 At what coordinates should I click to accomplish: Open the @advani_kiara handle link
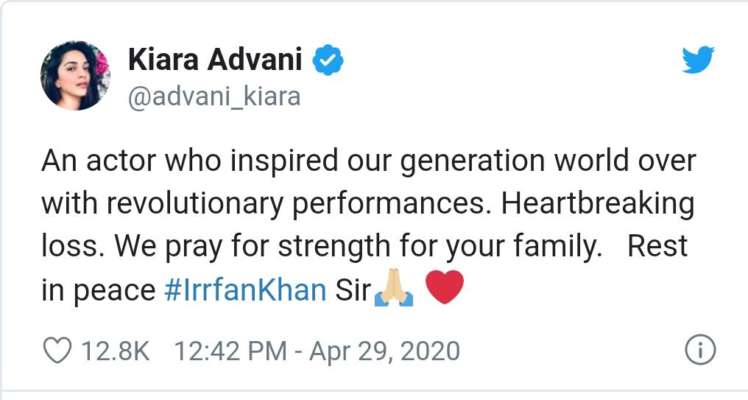tap(214, 97)
